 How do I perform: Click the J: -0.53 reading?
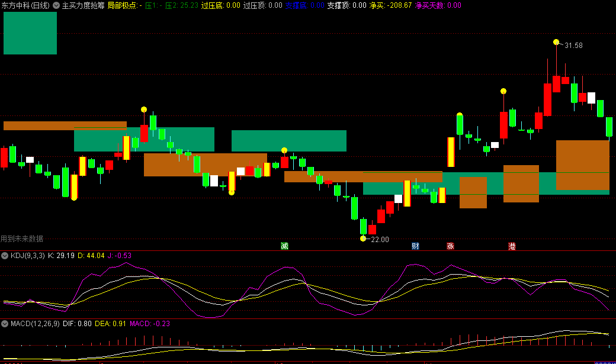pos(120,256)
